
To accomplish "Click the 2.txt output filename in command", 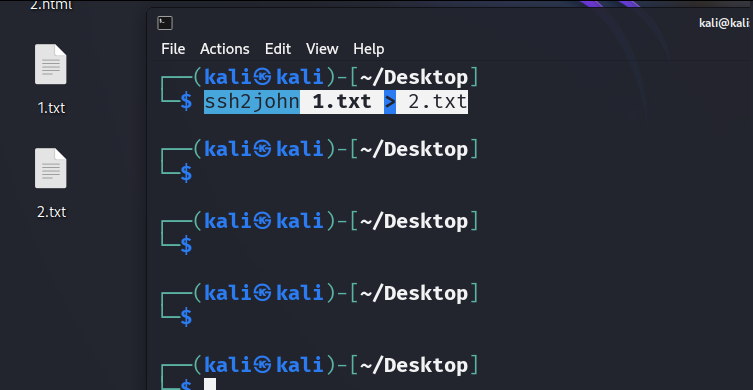I will coord(437,102).
